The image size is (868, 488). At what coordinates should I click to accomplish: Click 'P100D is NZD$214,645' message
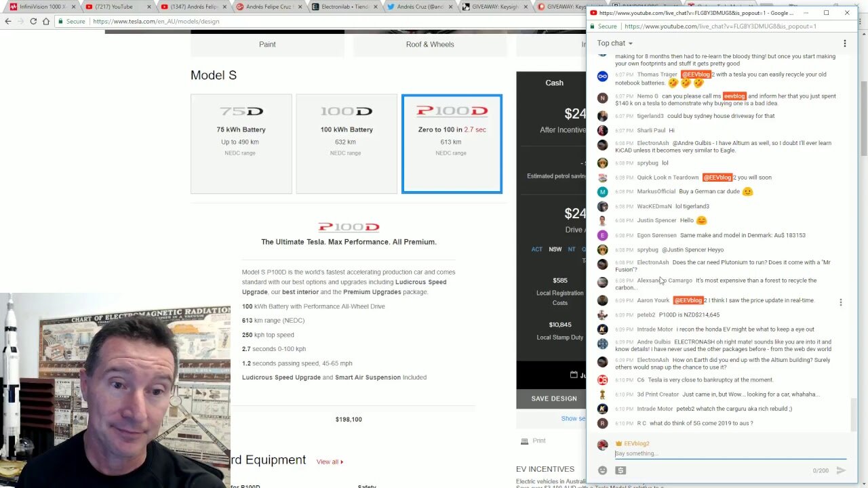tap(689, 315)
